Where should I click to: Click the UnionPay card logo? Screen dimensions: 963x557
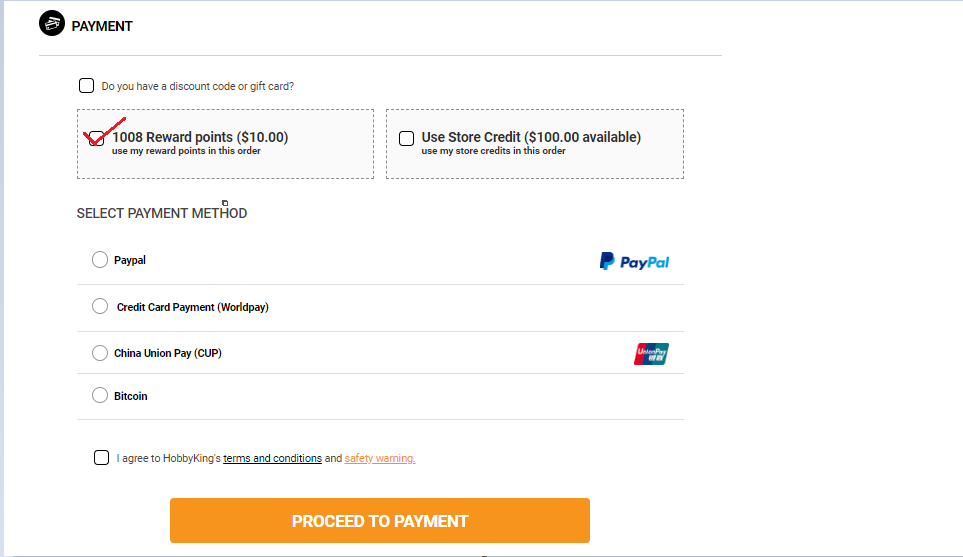(651, 354)
